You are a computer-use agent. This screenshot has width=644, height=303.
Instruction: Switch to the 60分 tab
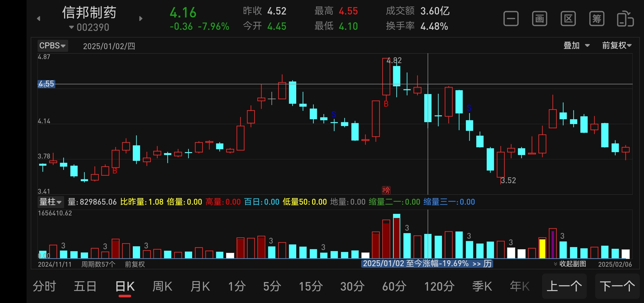click(x=394, y=286)
